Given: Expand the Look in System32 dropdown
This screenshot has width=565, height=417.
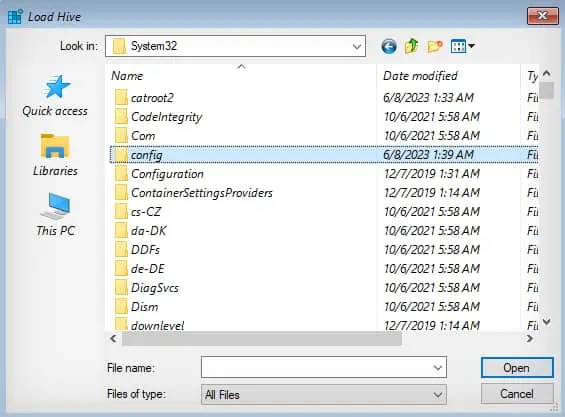Looking at the screenshot, I should click(x=357, y=46).
